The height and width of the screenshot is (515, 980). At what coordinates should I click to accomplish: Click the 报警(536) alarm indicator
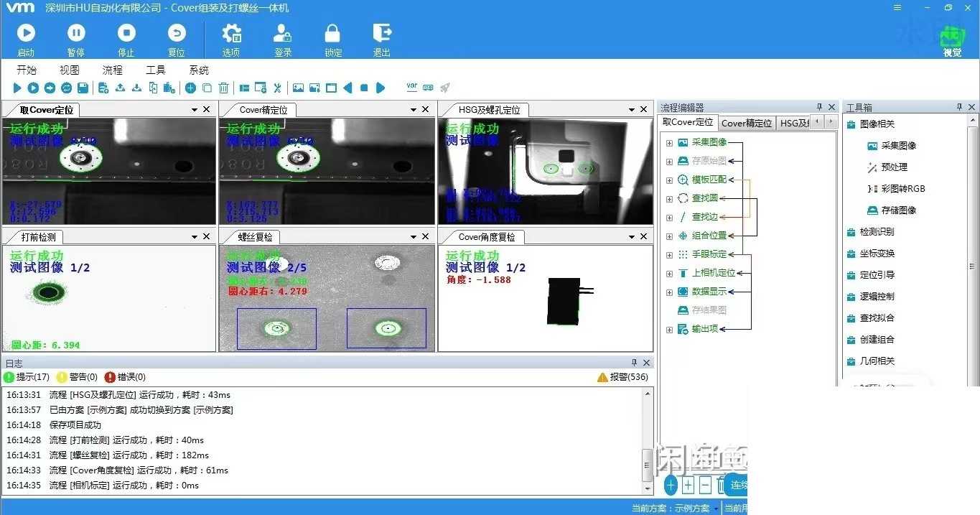[622, 377]
